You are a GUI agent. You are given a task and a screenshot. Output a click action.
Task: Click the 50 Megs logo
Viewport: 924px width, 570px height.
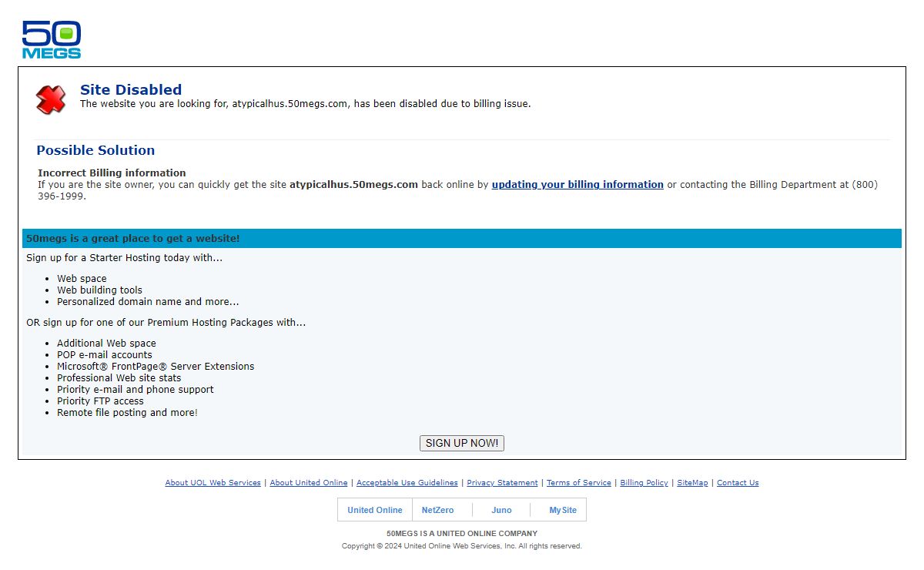[x=52, y=40]
